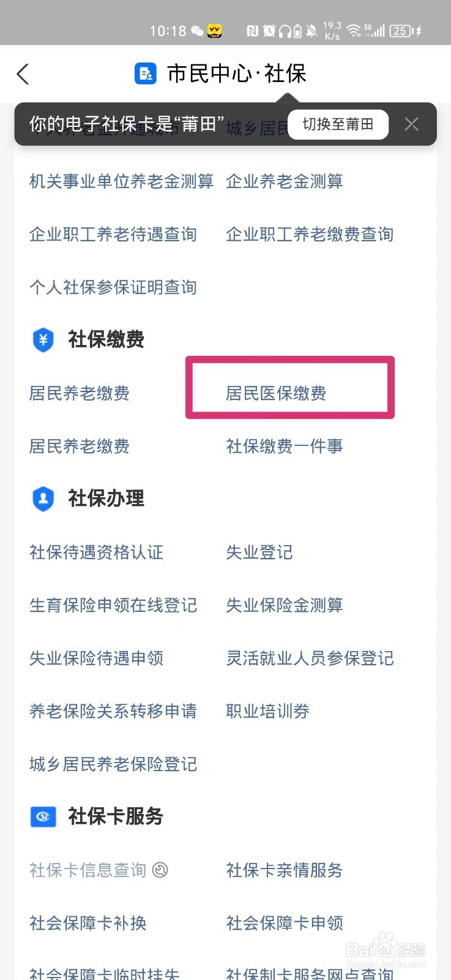Dismiss the 电子社保卡 notification banner
Screen dimensions: 451x980
pyautogui.click(x=411, y=124)
